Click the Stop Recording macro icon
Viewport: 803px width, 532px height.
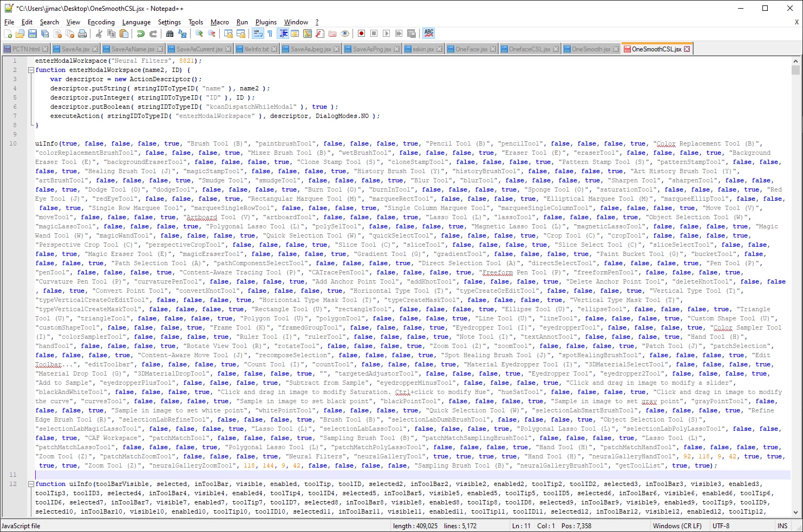pos(374,34)
